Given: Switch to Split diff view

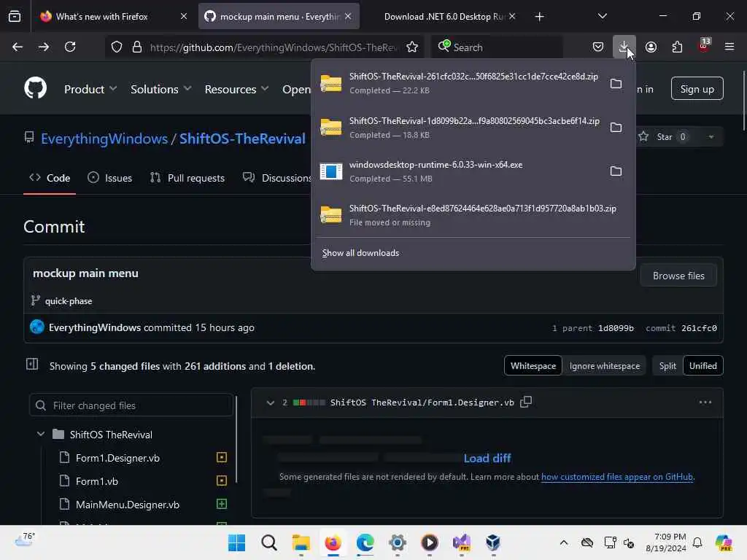Looking at the screenshot, I should click(667, 366).
